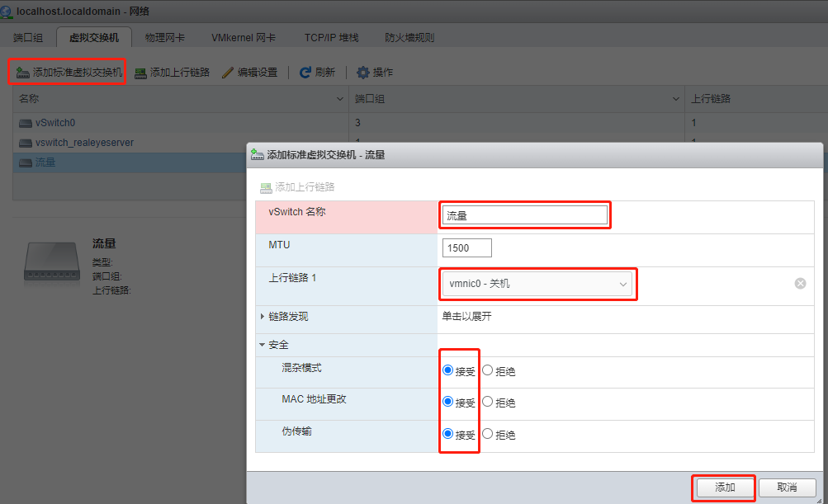Viewport: 828px width, 504px height.
Task: Set 混杂模式 to 接受
Action: tap(447, 370)
